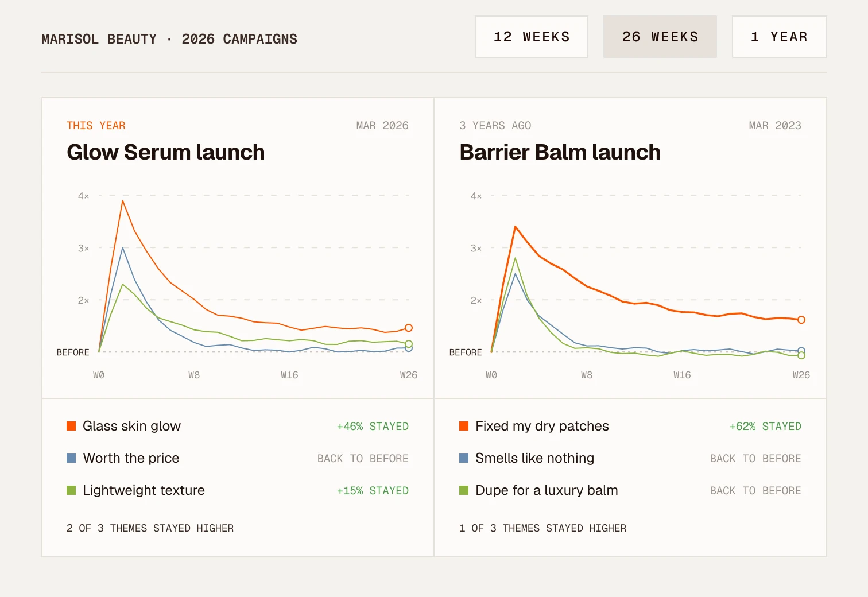Switch to the 12 WEEKS range

click(x=532, y=37)
